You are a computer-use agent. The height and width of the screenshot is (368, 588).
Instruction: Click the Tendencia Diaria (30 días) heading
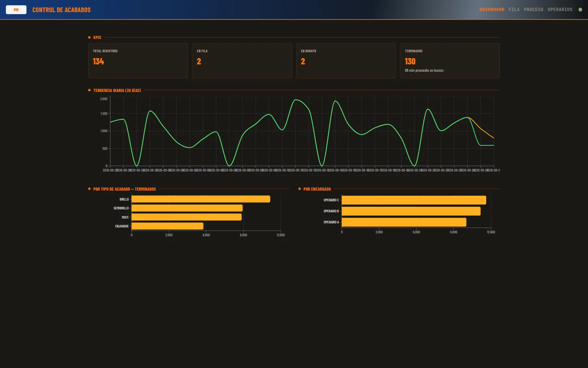(117, 91)
